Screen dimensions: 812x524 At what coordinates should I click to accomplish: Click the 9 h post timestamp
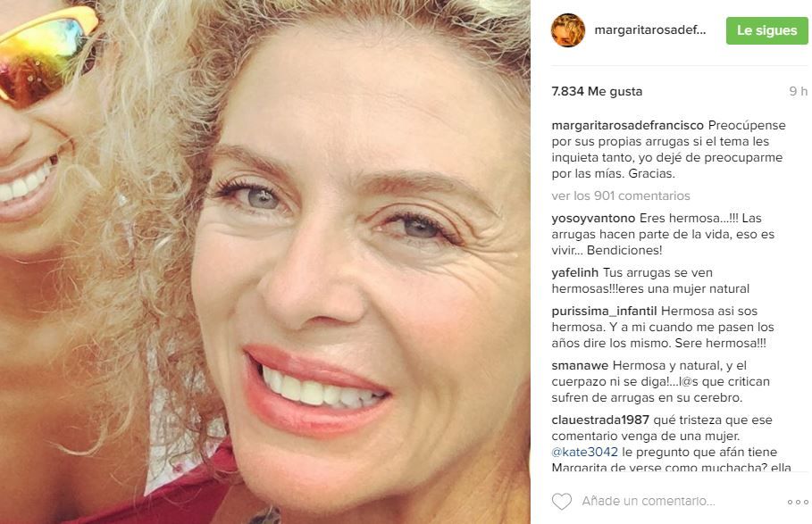point(798,91)
